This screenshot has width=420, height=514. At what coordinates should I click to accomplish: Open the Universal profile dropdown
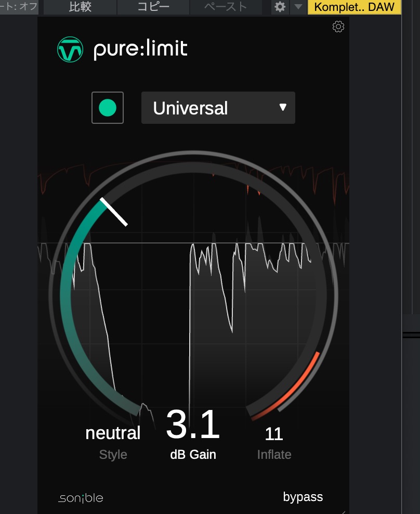(218, 108)
